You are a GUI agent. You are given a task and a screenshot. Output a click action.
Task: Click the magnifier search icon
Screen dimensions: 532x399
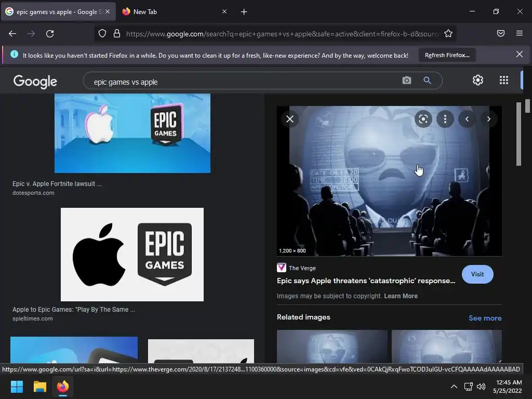[427, 81]
